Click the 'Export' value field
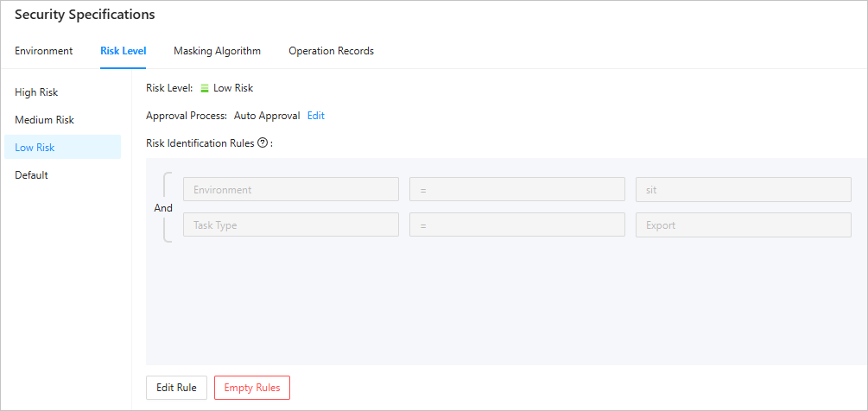This screenshot has width=868, height=411. click(743, 225)
